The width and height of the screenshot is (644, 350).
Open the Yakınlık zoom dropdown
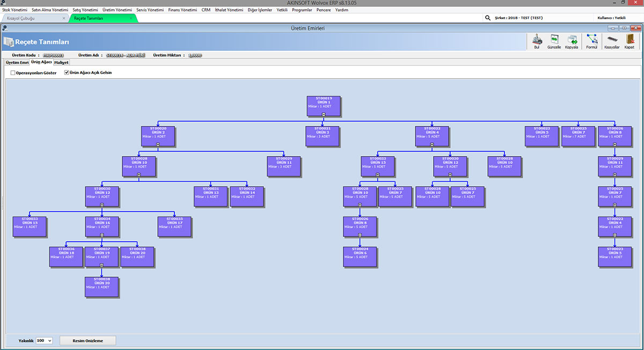click(49, 340)
